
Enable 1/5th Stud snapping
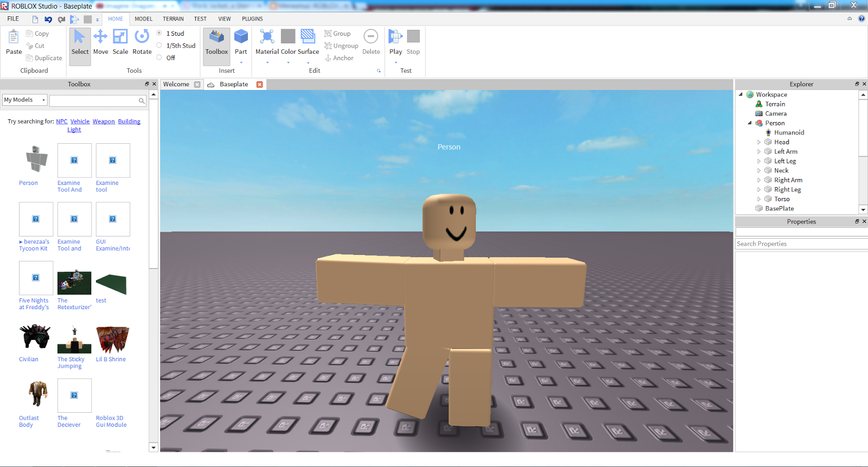click(159, 46)
